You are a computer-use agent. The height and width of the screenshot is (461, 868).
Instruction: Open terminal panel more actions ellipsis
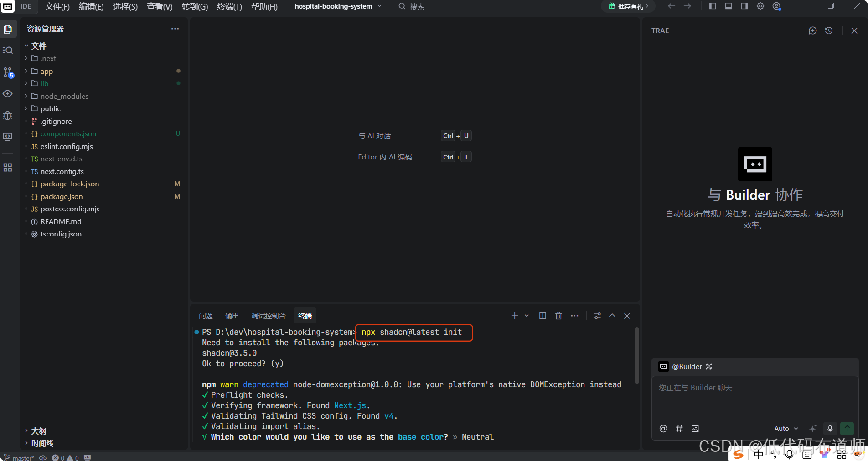point(574,316)
